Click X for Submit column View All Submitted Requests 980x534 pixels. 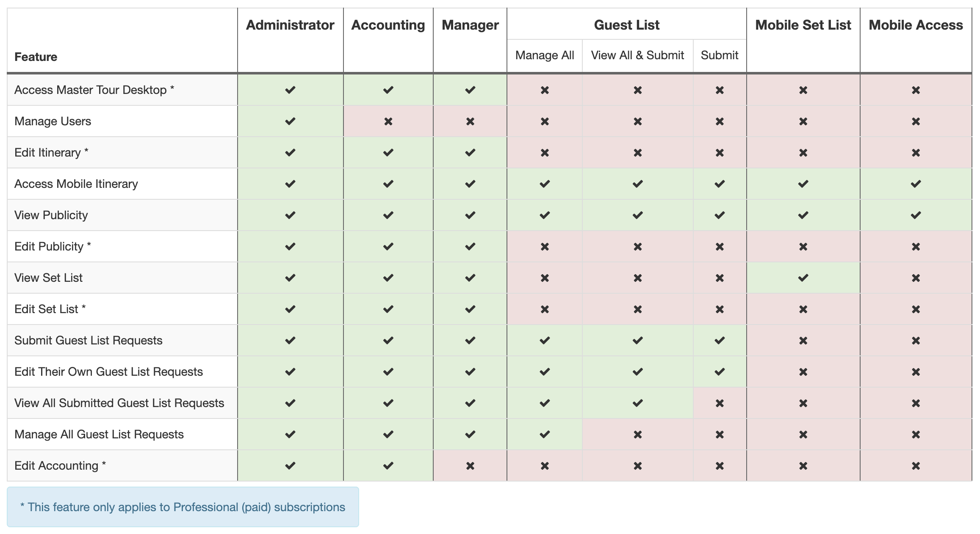coord(720,403)
